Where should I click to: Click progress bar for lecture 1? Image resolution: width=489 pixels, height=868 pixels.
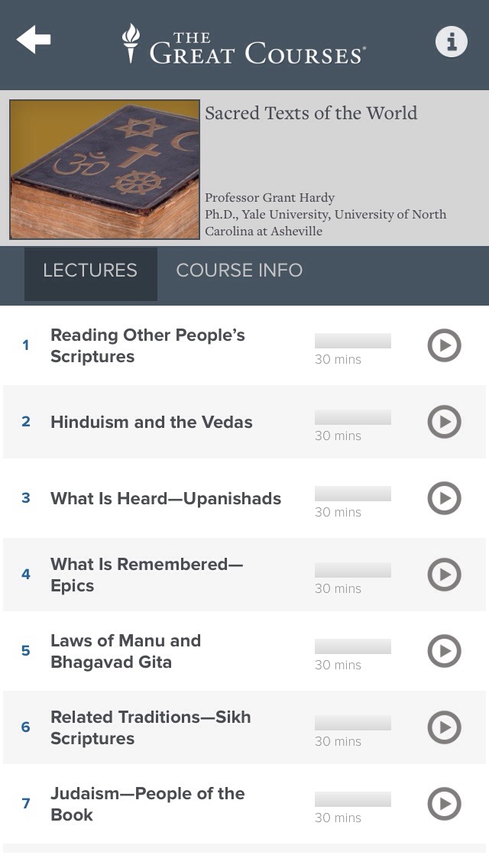pyautogui.click(x=353, y=341)
